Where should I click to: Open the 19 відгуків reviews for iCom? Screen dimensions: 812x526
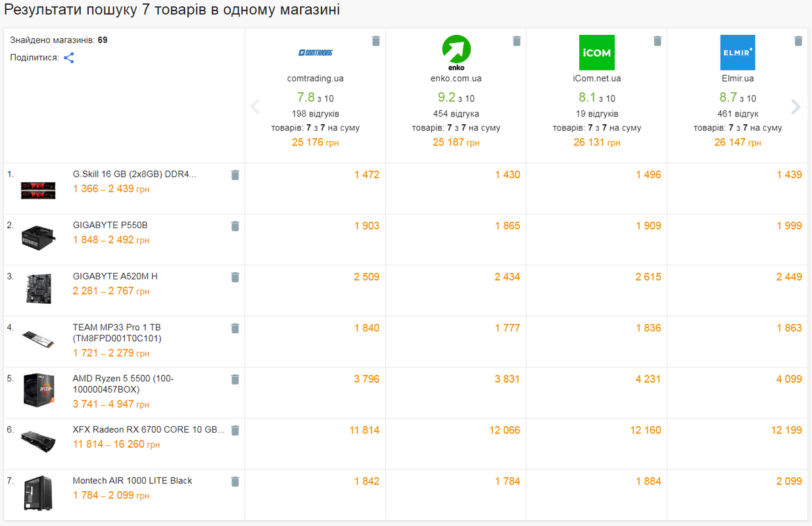597,114
